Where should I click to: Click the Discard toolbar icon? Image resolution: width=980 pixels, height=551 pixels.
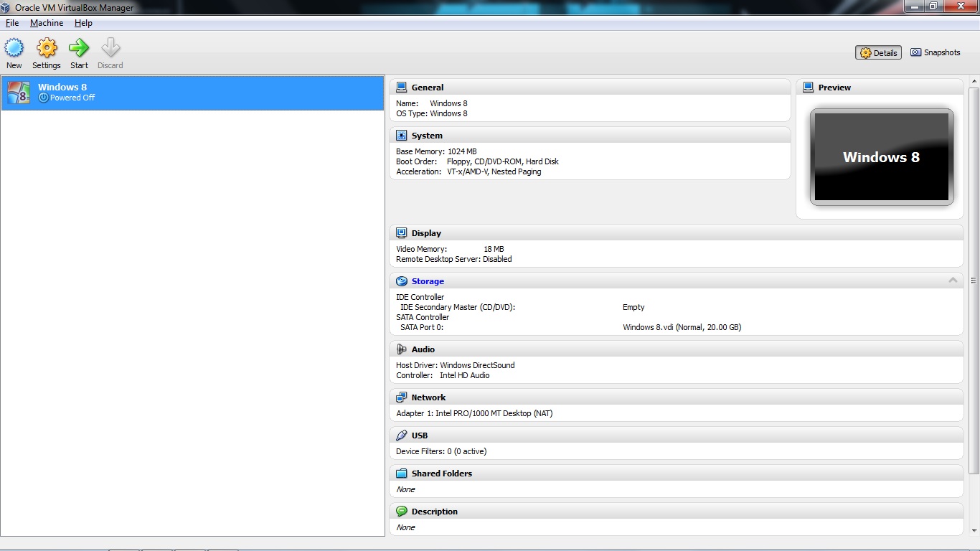[x=110, y=48]
